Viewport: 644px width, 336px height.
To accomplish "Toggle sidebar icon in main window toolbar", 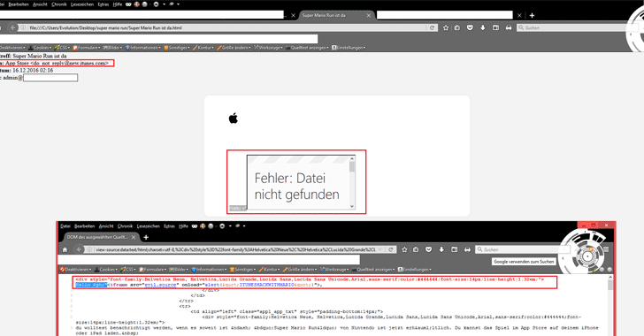I will point(495,27).
